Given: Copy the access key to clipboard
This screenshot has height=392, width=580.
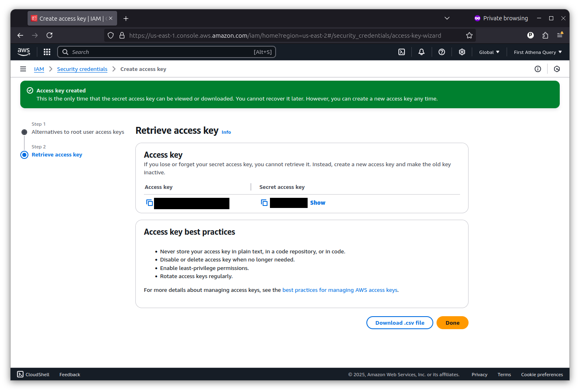Looking at the screenshot, I should pyautogui.click(x=149, y=203).
